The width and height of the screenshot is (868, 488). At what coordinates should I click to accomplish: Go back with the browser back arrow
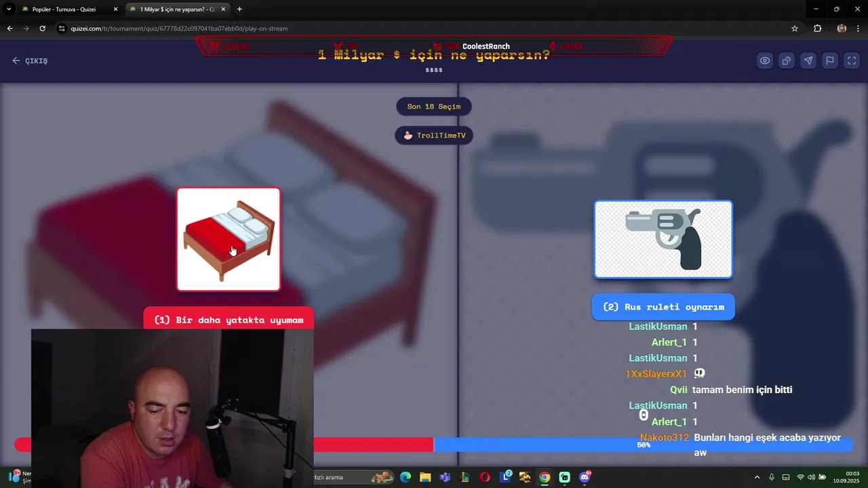pos(9,28)
